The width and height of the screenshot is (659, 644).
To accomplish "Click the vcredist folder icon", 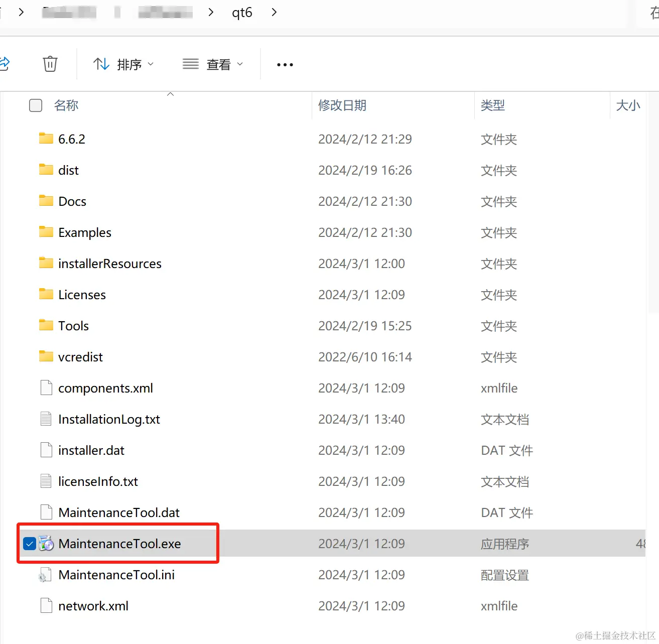I will pyautogui.click(x=46, y=356).
